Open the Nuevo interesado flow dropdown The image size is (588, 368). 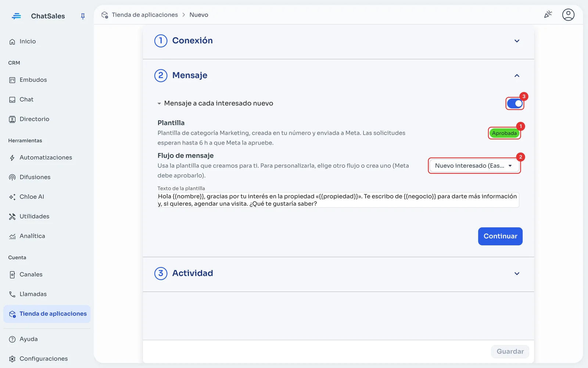click(x=474, y=166)
